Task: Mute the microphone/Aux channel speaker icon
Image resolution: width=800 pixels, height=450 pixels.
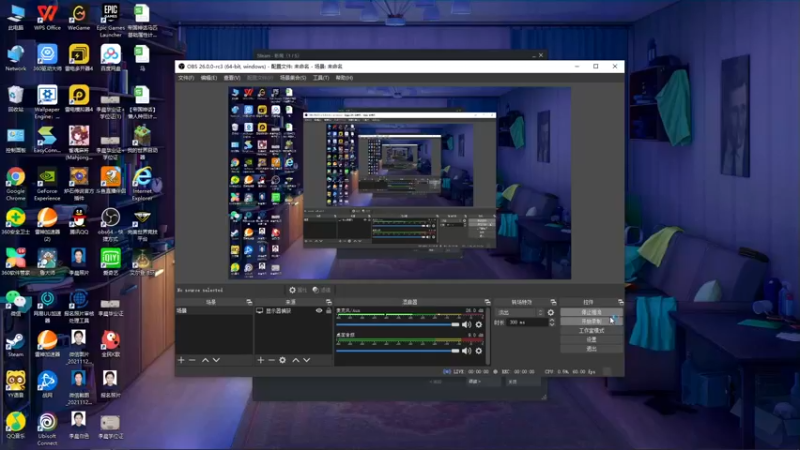Action: [466, 324]
